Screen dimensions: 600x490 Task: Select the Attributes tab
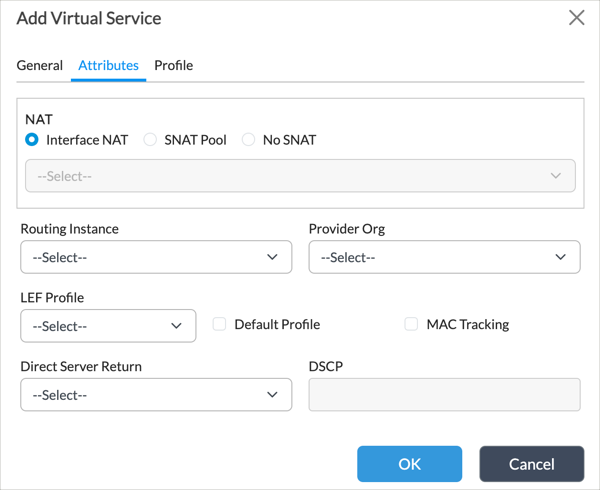click(108, 65)
